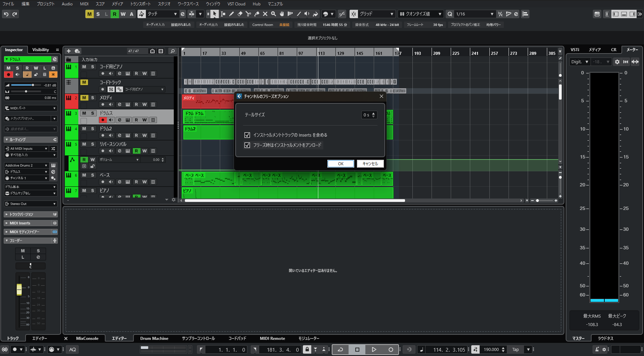The width and height of the screenshot is (644, 356).
Task: Toggle the metronome click icon
Action: (x=597, y=350)
